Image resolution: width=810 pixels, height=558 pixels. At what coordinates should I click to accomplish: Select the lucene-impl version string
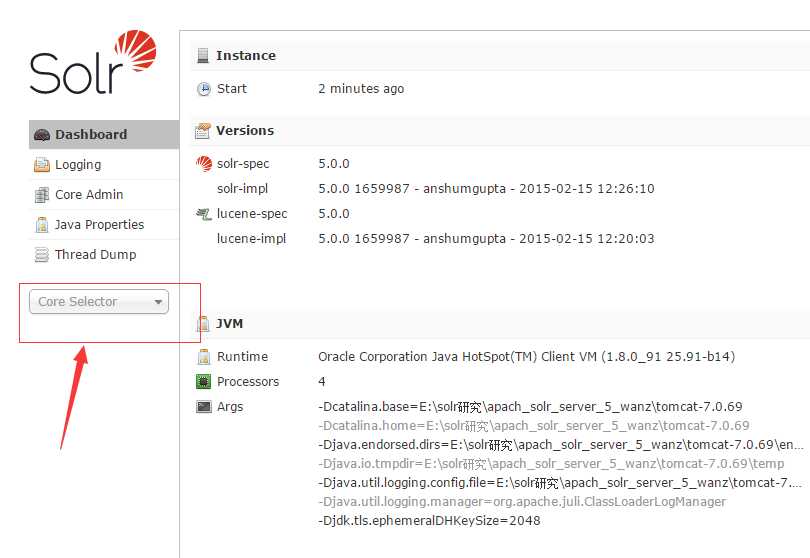pos(486,239)
